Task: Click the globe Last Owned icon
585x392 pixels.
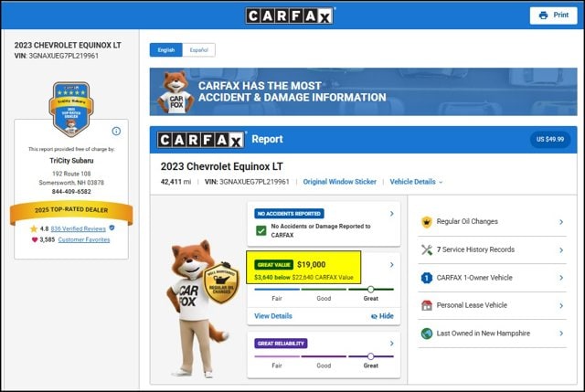Action: click(x=427, y=334)
